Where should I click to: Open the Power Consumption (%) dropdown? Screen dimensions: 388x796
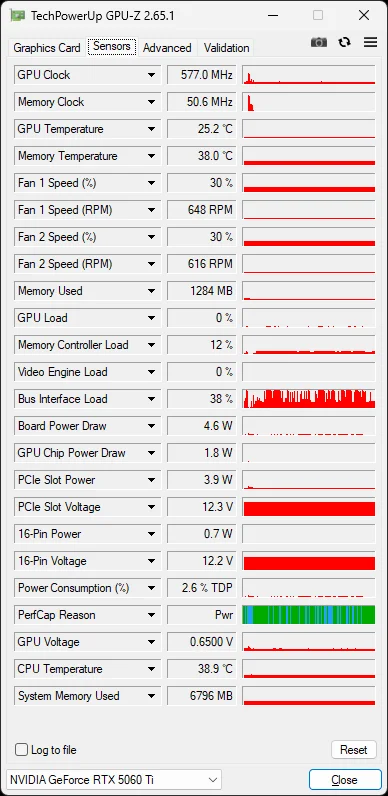coord(151,588)
